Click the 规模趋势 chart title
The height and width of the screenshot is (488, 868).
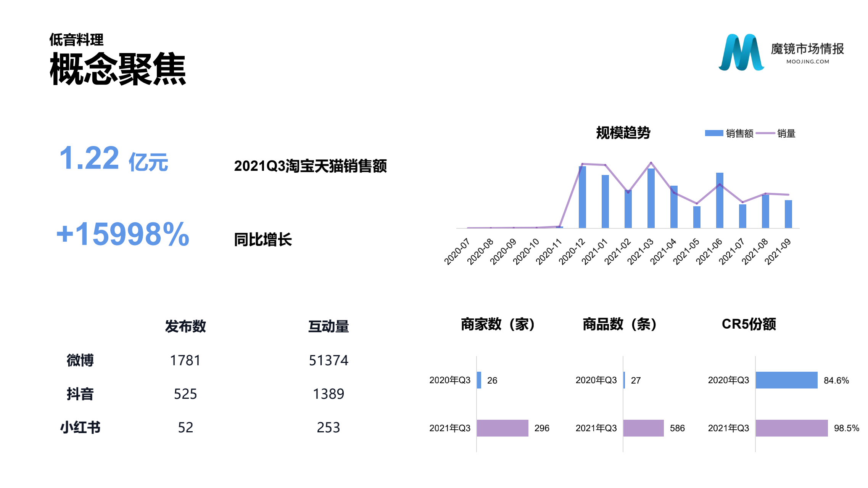tap(623, 133)
